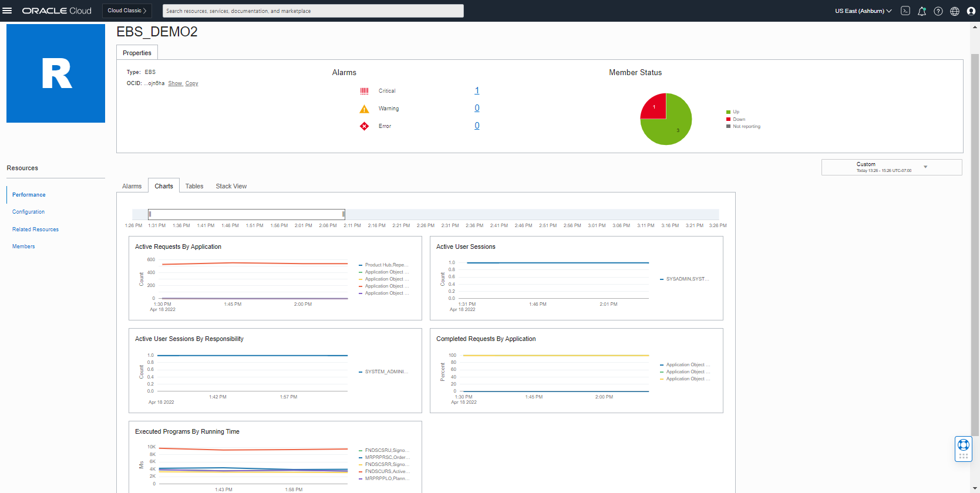The height and width of the screenshot is (493, 980).
Task: Click the help question mark icon
Action: (x=938, y=11)
